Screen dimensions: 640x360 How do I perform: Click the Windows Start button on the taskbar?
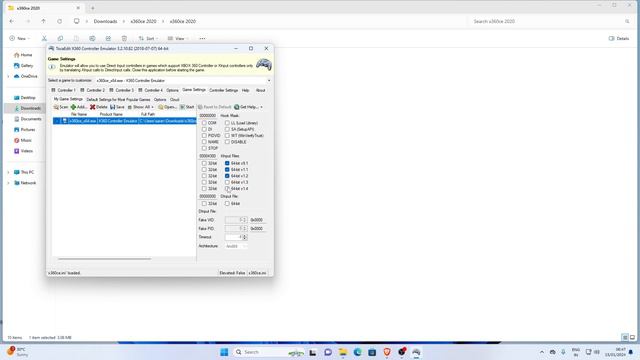(224, 352)
